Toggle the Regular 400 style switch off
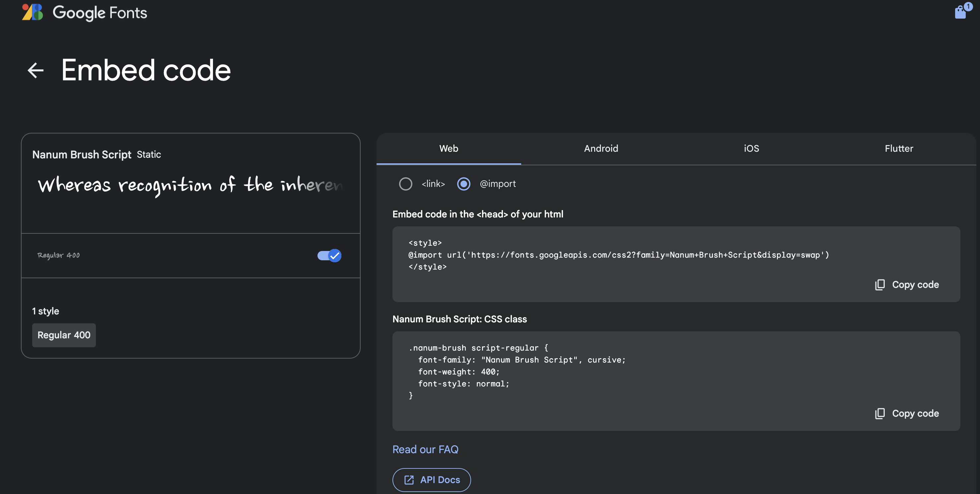Viewport: 980px width, 494px height. 329,255
